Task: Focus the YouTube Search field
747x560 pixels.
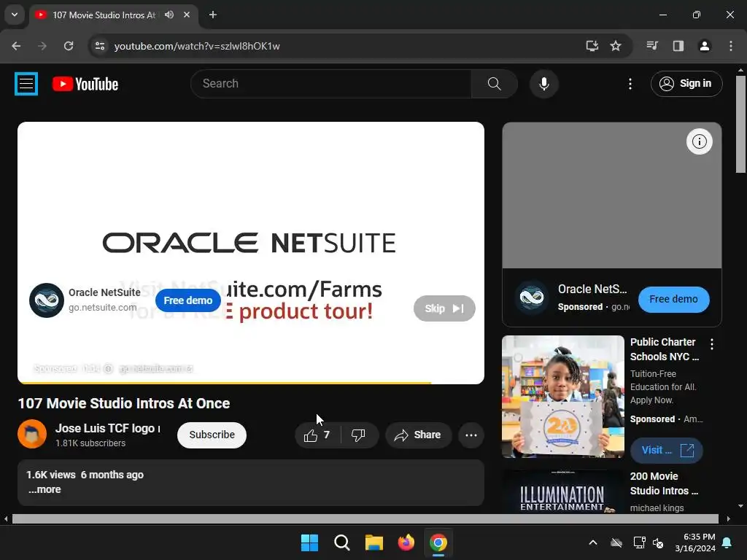Action: point(331,84)
